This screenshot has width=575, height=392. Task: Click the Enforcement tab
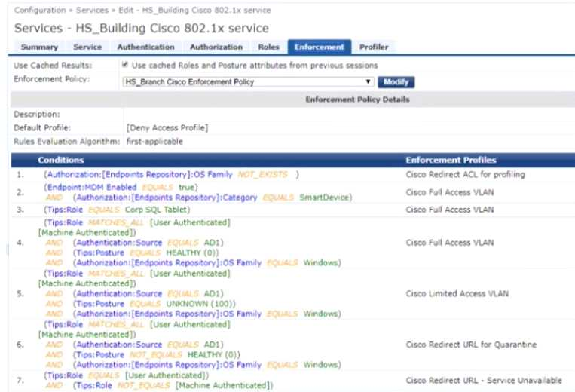click(320, 47)
